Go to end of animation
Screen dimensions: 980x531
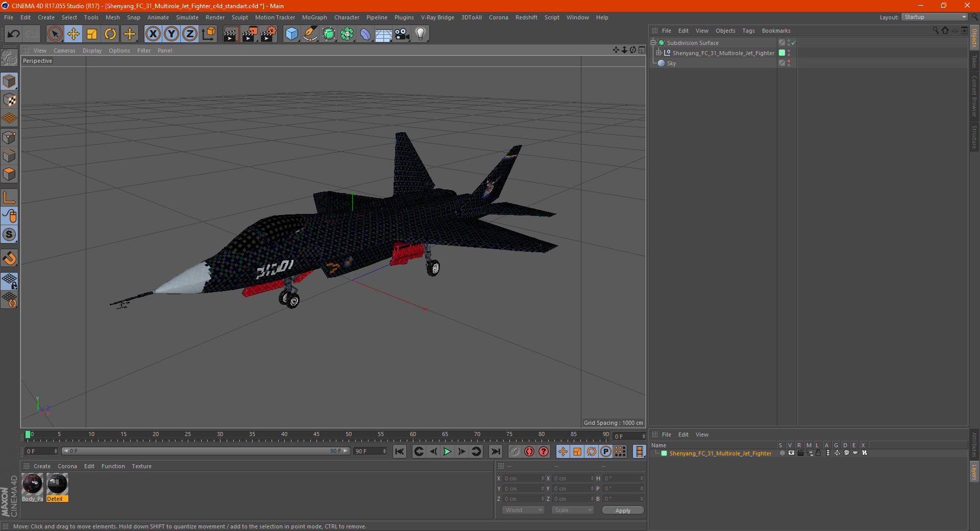(x=495, y=451)
